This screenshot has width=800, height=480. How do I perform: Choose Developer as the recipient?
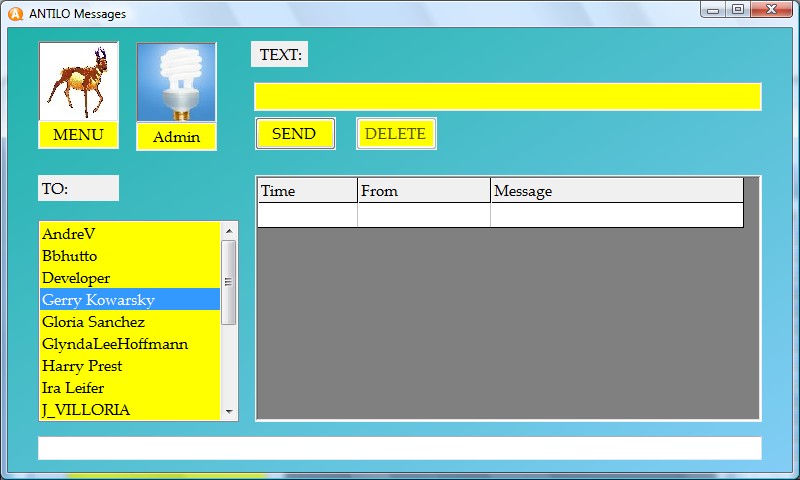coord(129,278)
